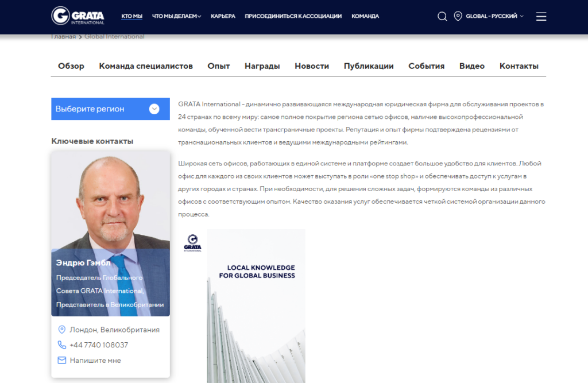Open the КОМАНДА menu item
This screenshot has width=588, height=383.
tap(365, 16)
